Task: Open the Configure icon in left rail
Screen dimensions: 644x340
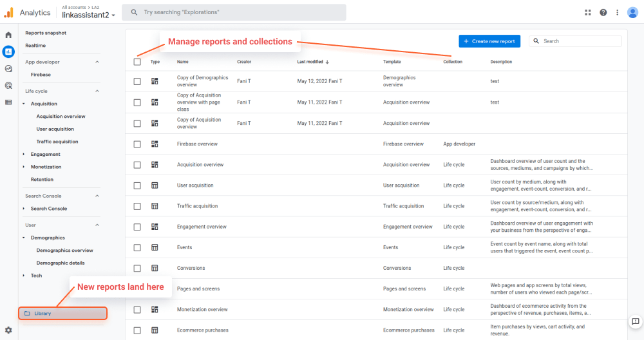Action: (8, 102)
